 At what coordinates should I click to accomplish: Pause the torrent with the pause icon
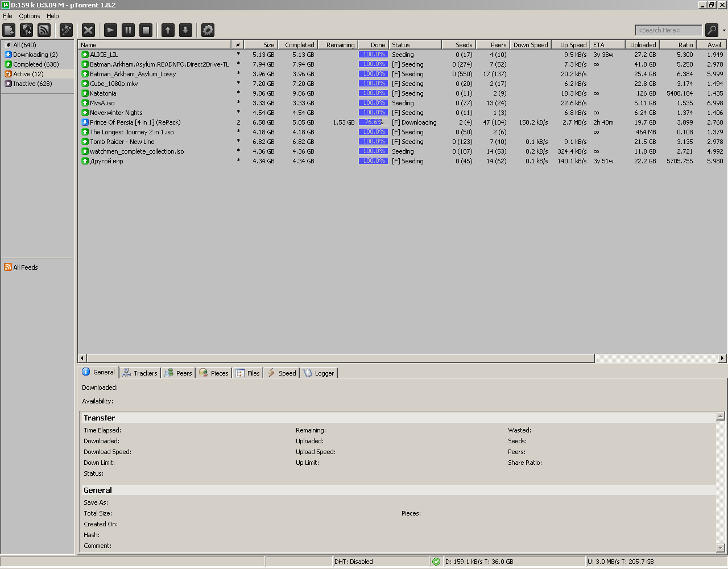(129, 30)
